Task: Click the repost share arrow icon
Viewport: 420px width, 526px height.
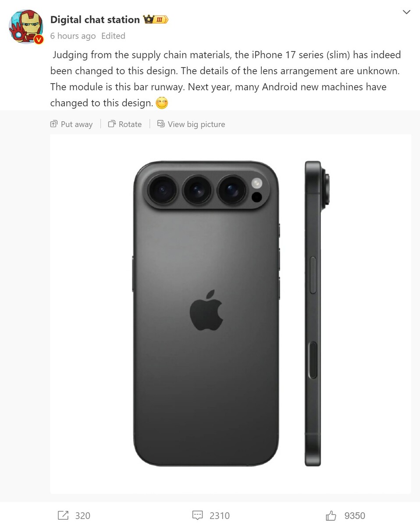Action: pyautogui.click(x=63, y=515)
